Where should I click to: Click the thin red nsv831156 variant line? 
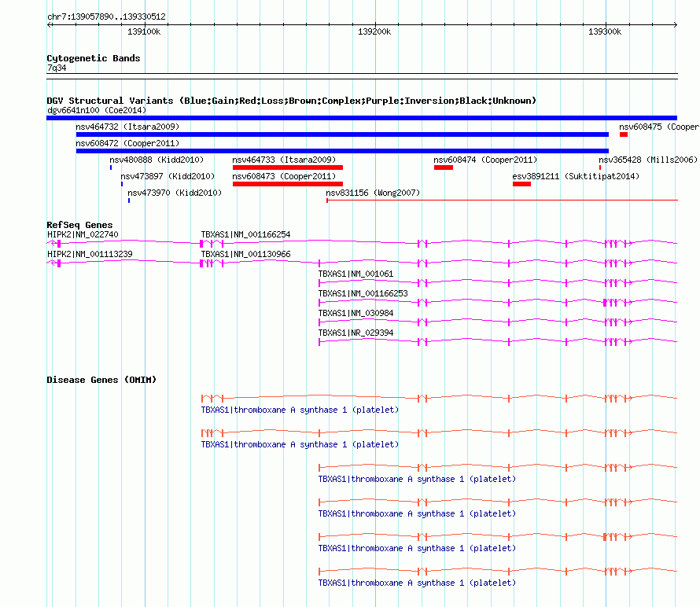point(503,200)
